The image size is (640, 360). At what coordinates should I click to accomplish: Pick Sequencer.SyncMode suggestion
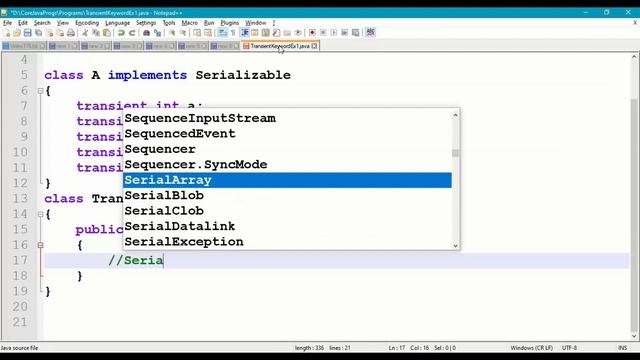point(287,165)
